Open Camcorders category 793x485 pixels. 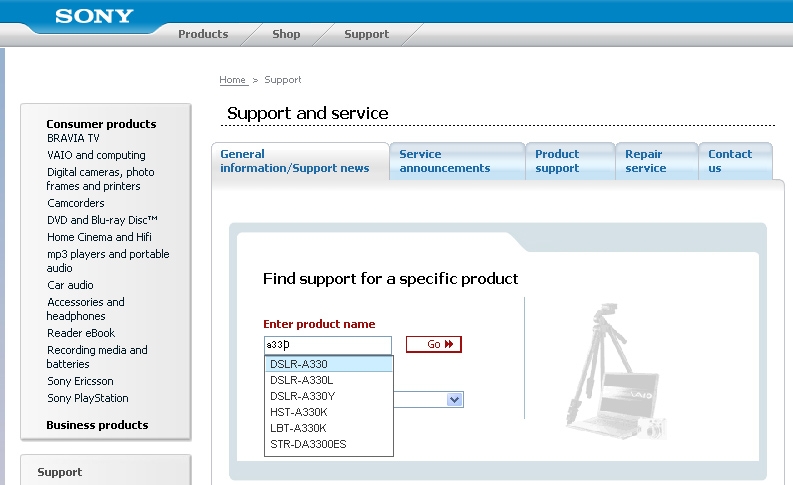tap(76, 203)
